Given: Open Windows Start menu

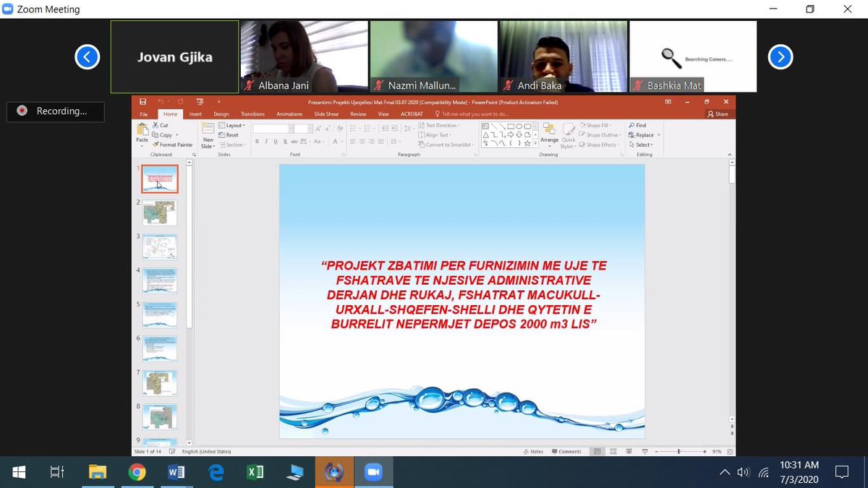Looking at the screenshot, I should [20, 472].
